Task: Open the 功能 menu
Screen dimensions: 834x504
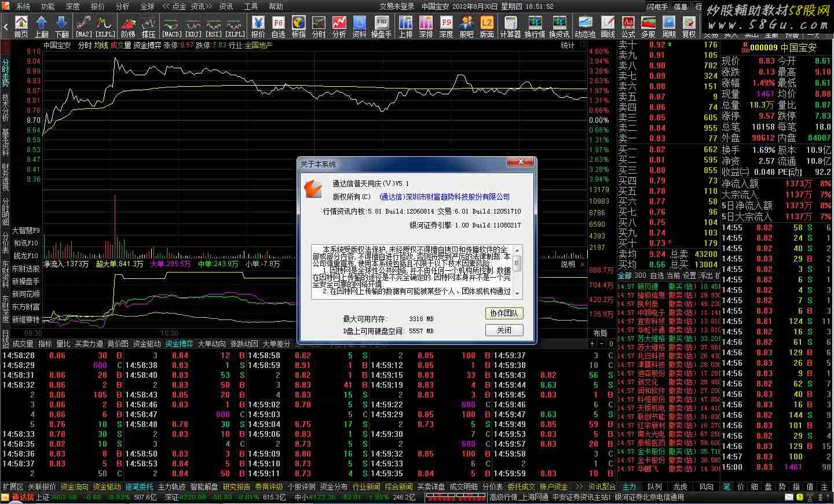Action: [x=48, y=6]
